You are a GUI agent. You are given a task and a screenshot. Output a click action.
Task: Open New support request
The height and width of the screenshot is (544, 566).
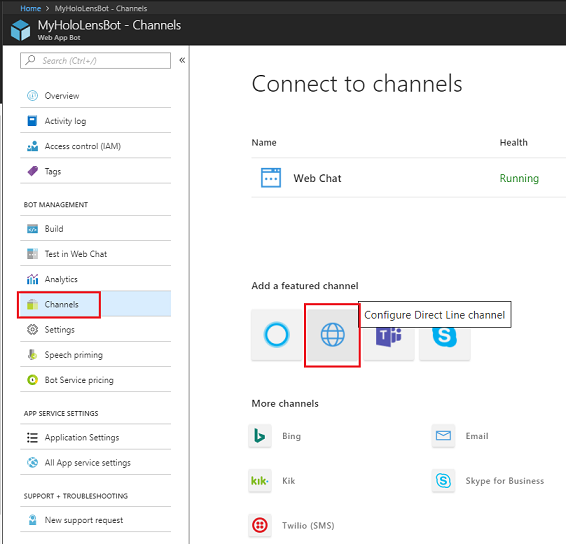[95, 520]
